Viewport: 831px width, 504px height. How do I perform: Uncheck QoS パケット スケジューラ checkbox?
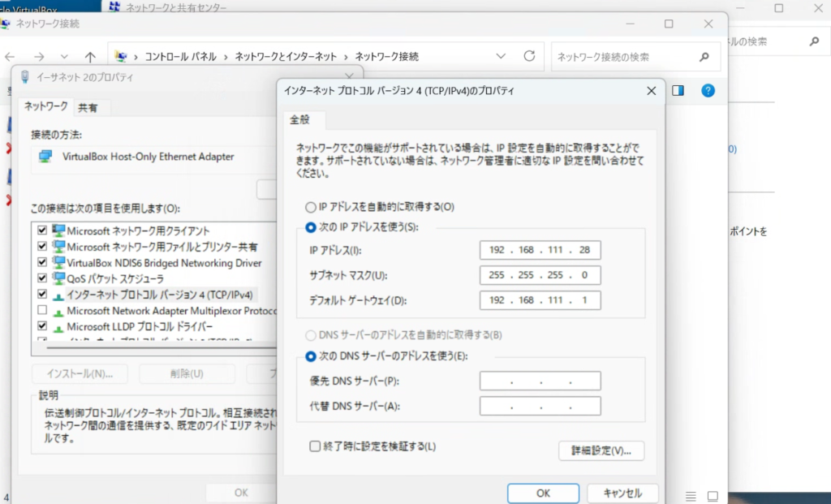42,278
